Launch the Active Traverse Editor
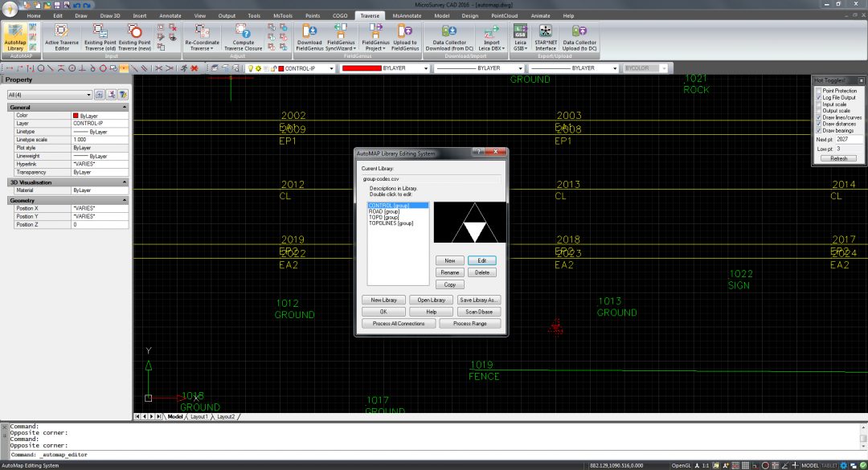The image size is (868, 470). pyautogui.click(x=62, y=36)
